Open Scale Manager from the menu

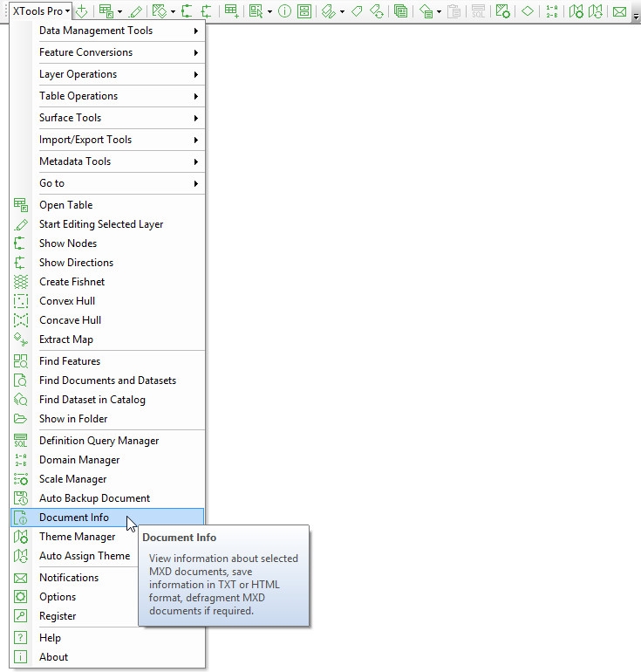[x=107, y=480]
